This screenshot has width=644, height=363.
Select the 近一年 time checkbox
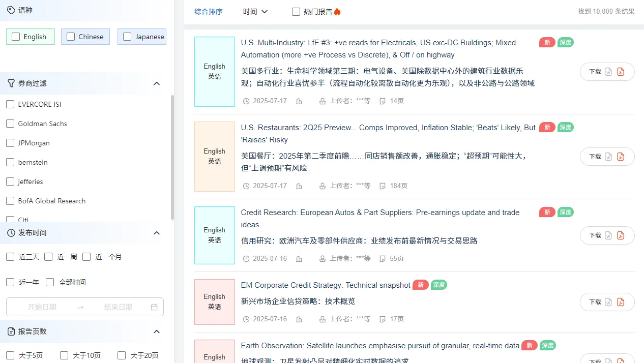pos(10,282)
